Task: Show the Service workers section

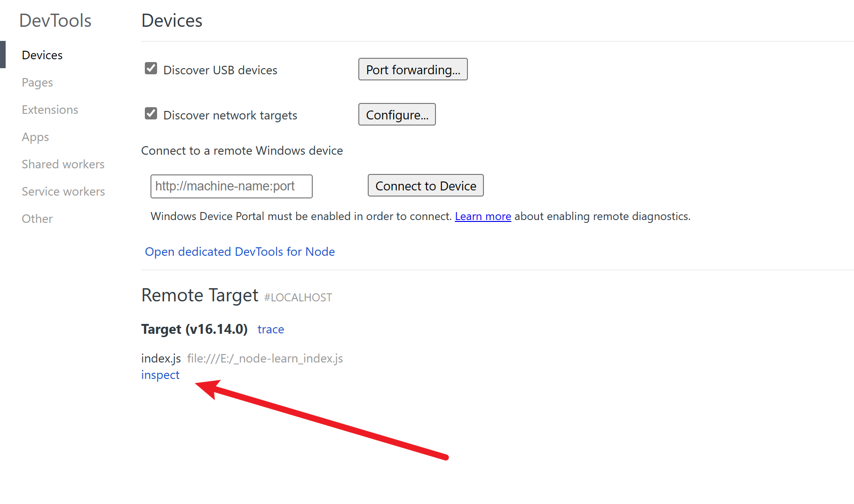Action: (63, 191)
